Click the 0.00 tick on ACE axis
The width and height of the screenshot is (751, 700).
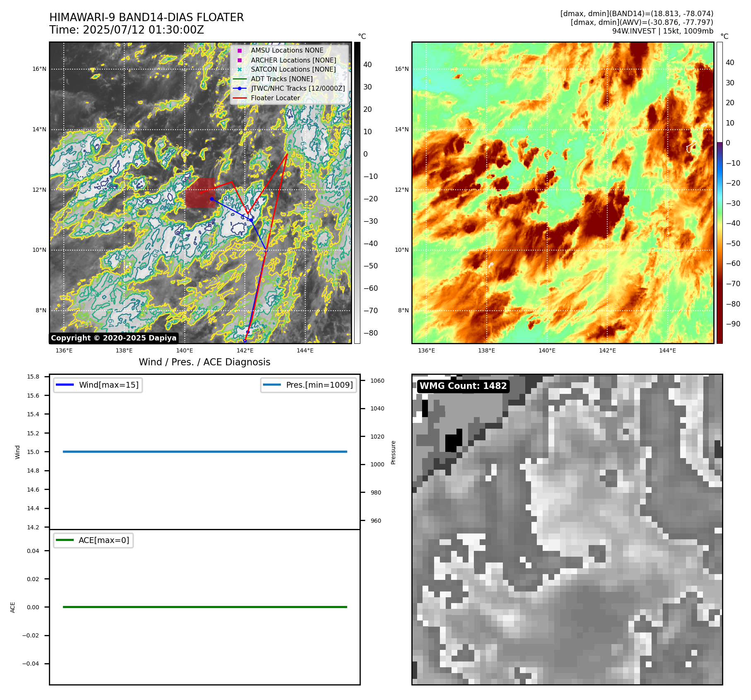click(33, 607)
